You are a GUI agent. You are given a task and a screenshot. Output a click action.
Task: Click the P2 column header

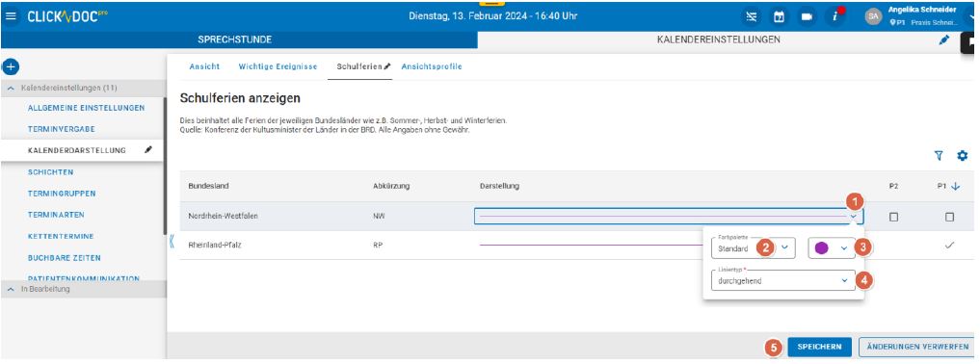click(x=893, y=186)
